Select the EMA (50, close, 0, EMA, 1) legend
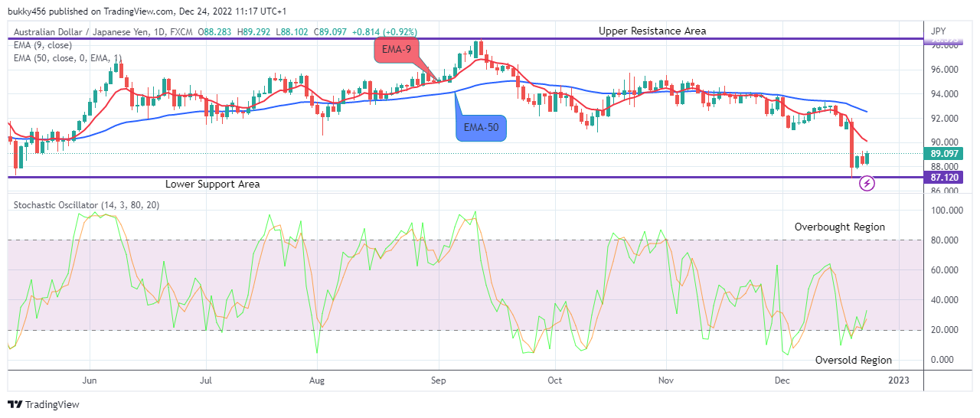The height and width of the screenshot is (418, 980). [66, 58]
